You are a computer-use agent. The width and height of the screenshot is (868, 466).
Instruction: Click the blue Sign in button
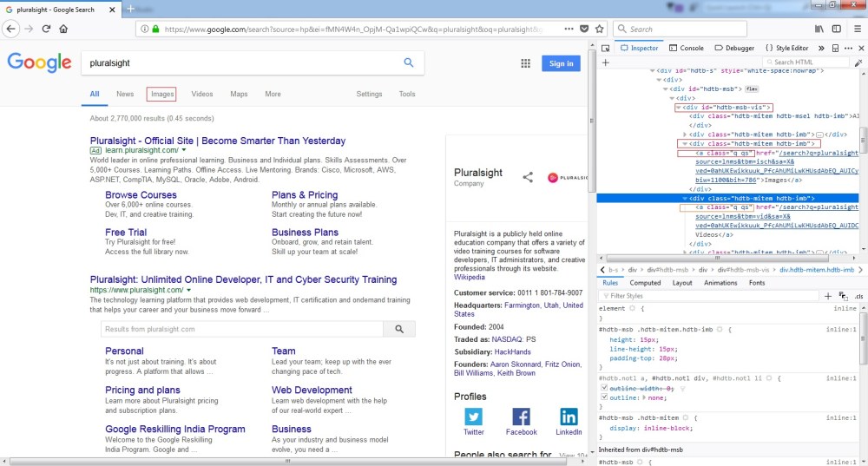point(561,63)
